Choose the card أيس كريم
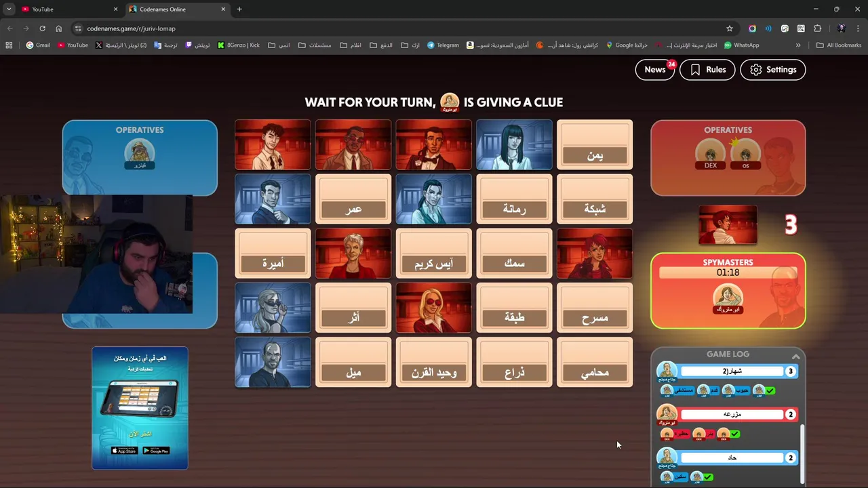The height and width of the screenshot is (488, 868). (x=434, y=253)
